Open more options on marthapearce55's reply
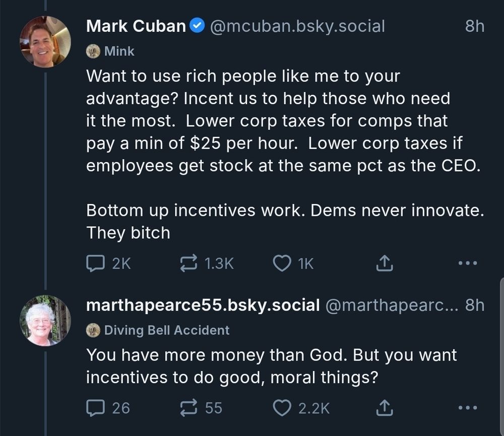The height and width of the screenshot is (436, 504). pos(468,407)
